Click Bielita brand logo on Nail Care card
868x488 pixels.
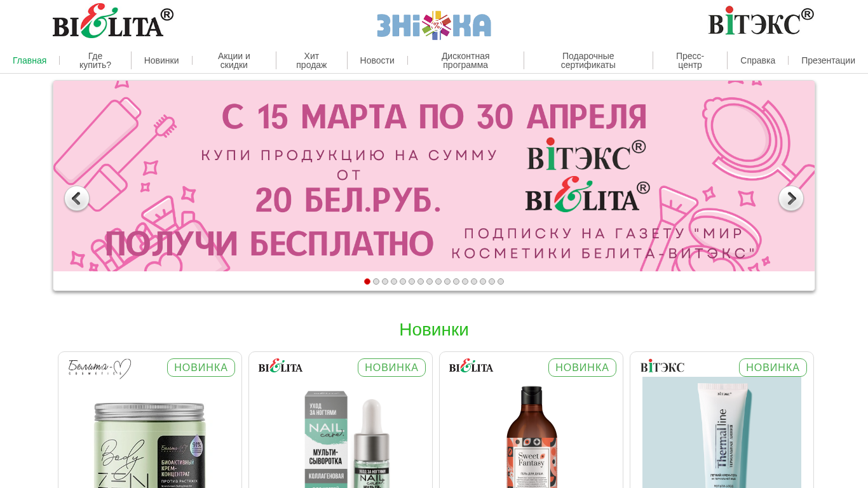tap(280, 367)
